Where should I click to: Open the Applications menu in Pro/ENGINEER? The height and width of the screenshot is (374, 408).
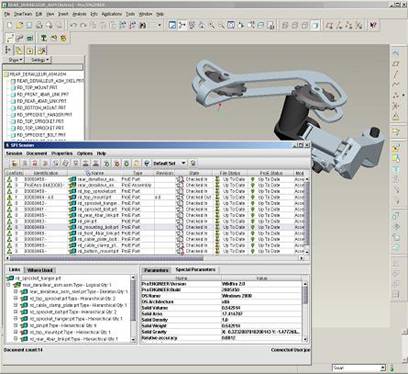(x=112, y=14)
